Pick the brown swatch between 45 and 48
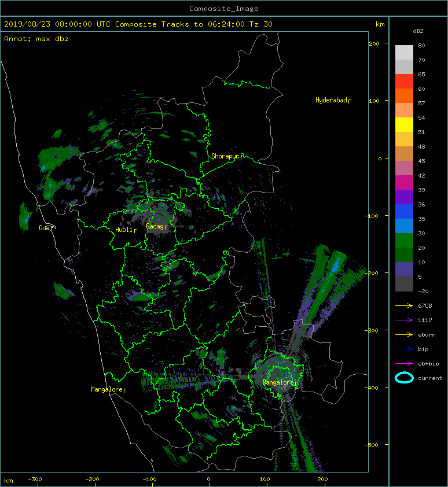 404,153
